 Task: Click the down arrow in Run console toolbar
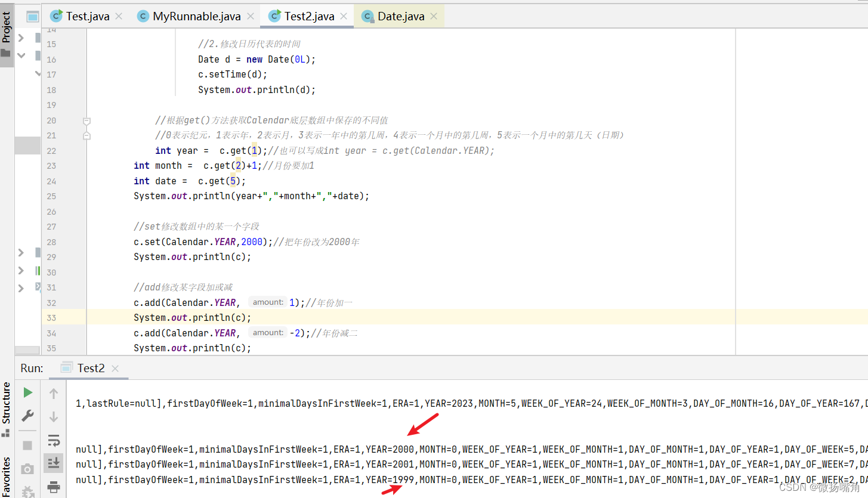(x=54, y=416)
